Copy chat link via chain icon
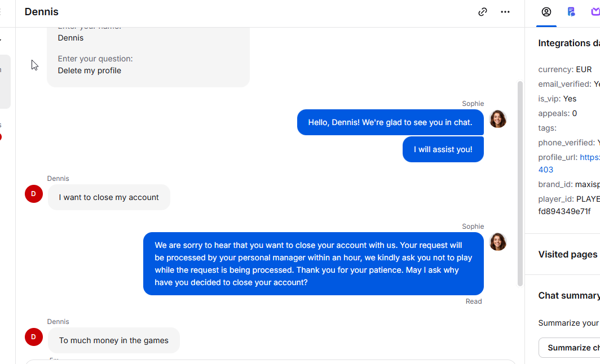 point(483,12)
